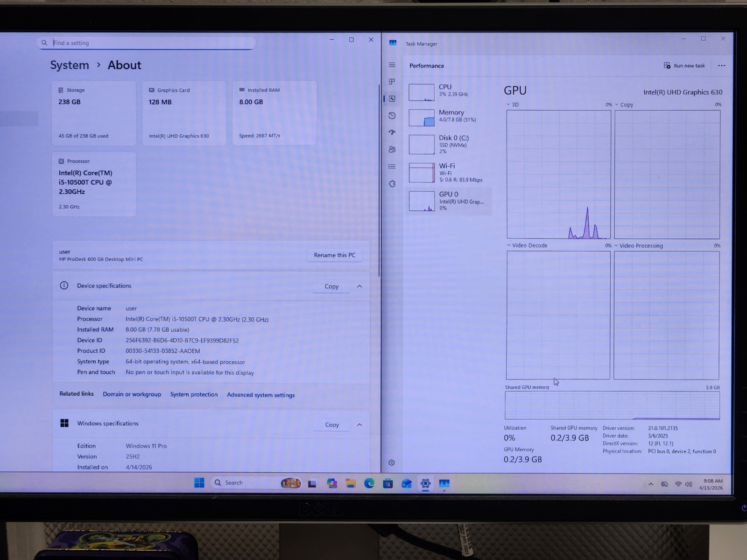This screenshot has height=560, width=747.
Task: Click Rename this PC button
Action: [335, 255]
